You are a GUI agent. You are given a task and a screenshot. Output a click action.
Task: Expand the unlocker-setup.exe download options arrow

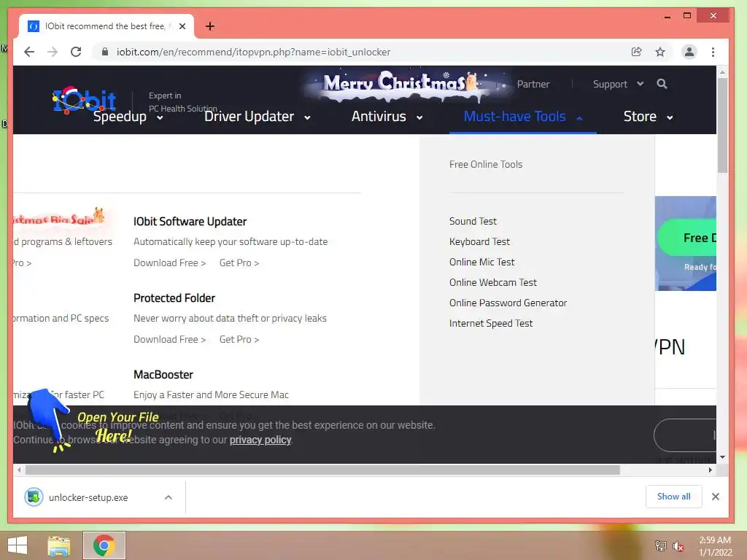click(x=169, y=497)
